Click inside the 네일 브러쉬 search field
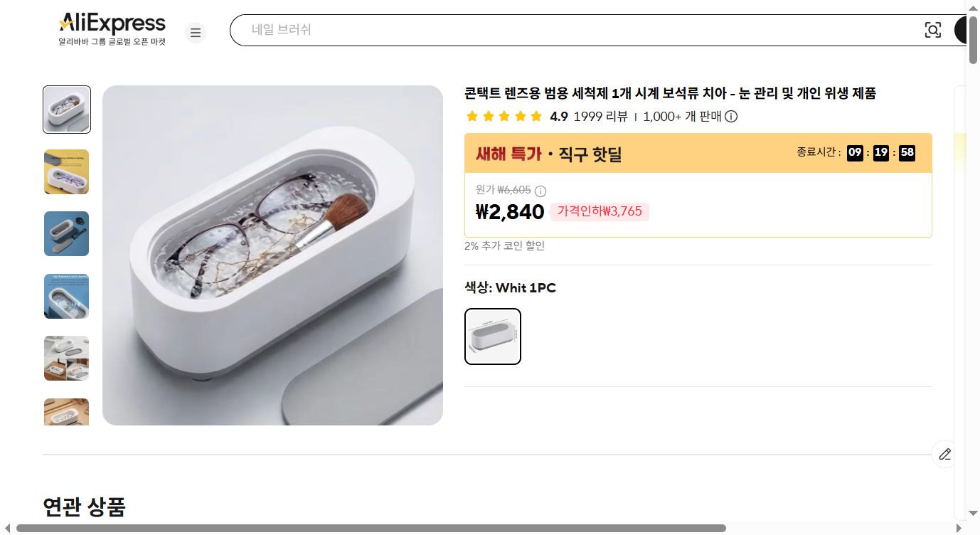This screenshot has height=535, width=980. point(498,30)
